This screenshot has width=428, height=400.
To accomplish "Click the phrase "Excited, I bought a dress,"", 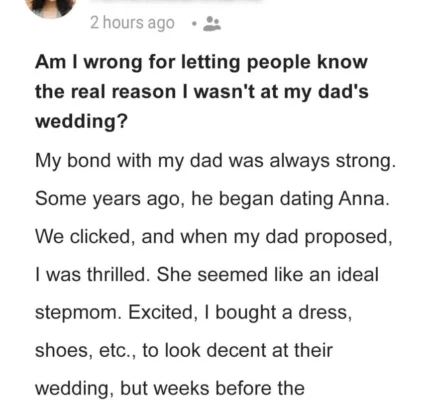I will [240, 313].
